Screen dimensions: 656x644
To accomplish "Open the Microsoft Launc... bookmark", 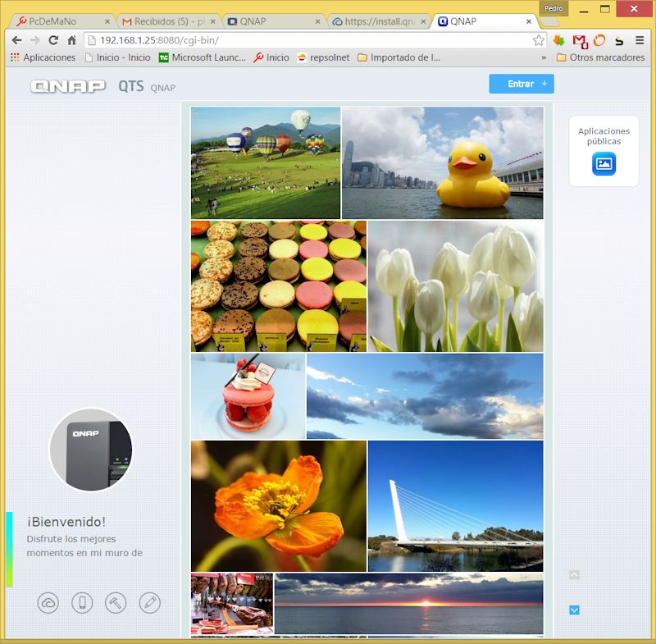I will (x=202, y=57).
